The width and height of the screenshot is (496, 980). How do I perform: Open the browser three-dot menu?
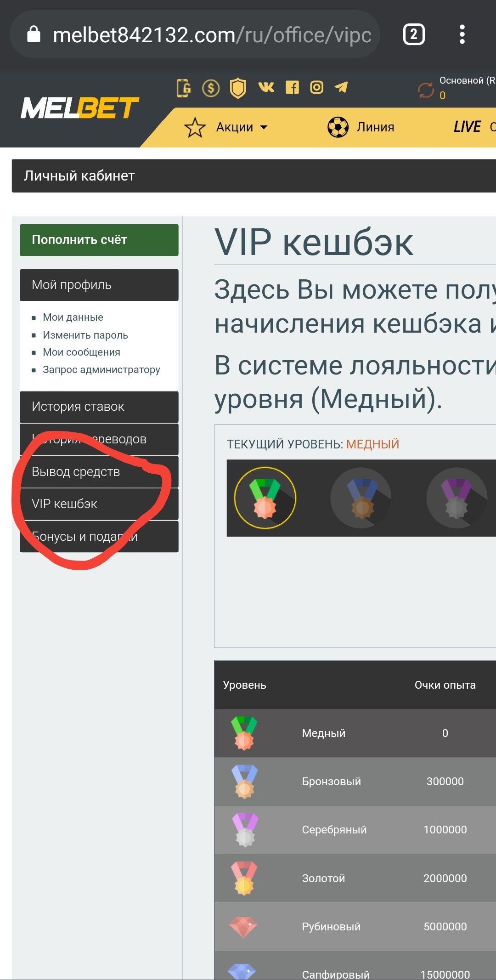click(462, 34)
